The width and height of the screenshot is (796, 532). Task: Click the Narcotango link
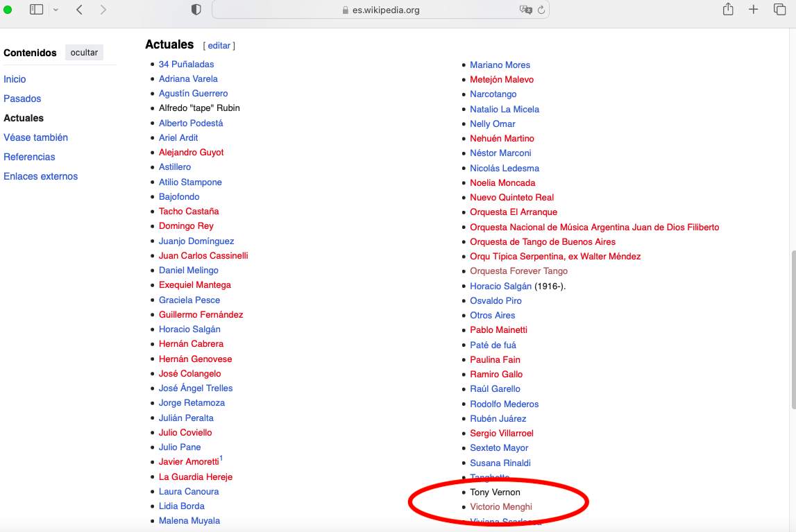[x=493, y=94]
